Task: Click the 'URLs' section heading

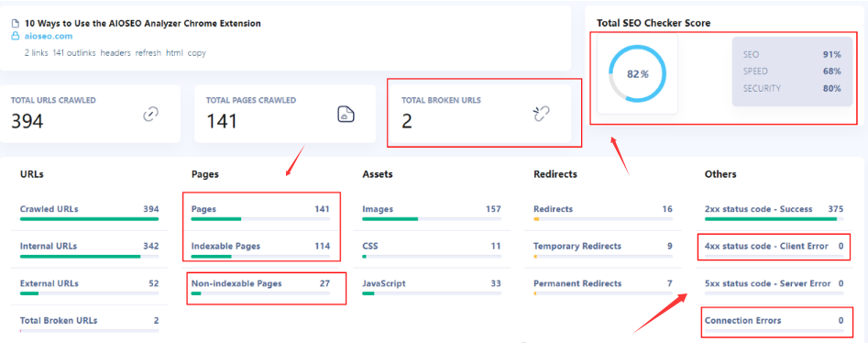Action: tap(31, 174)
